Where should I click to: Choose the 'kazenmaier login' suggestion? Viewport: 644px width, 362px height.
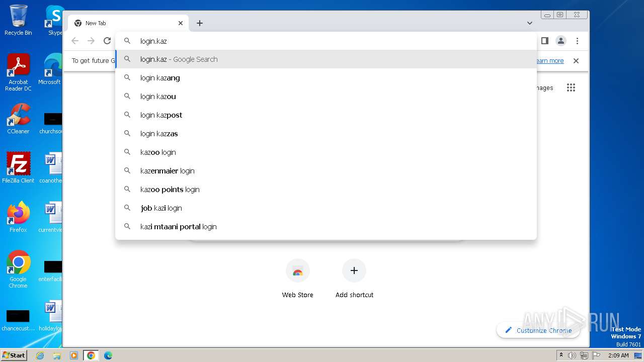tap(326, 171)
